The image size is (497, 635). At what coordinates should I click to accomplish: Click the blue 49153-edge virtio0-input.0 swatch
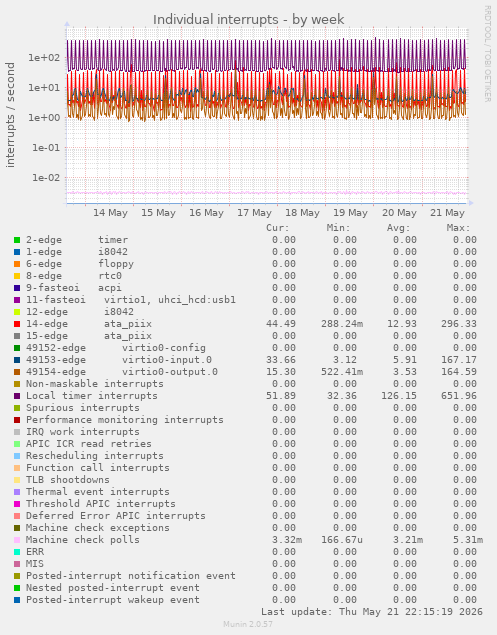pyautogui.click(x=17, y=360)
